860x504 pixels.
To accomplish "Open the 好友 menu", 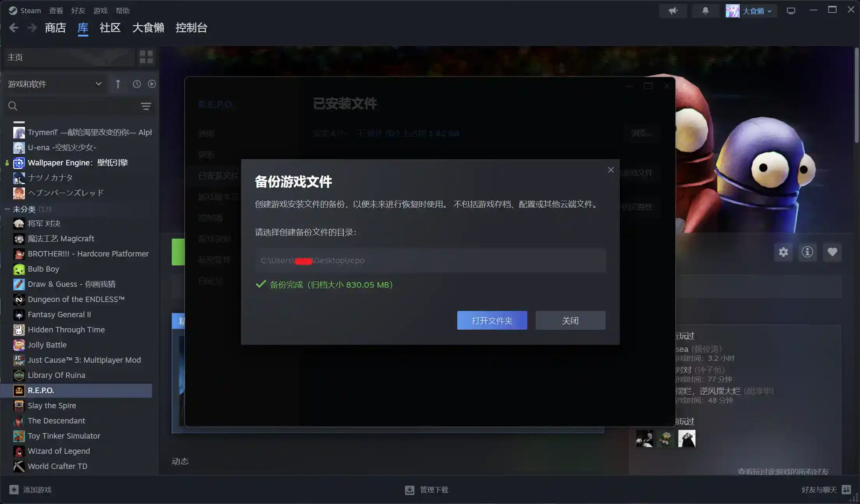I will (x=78, y=11).
